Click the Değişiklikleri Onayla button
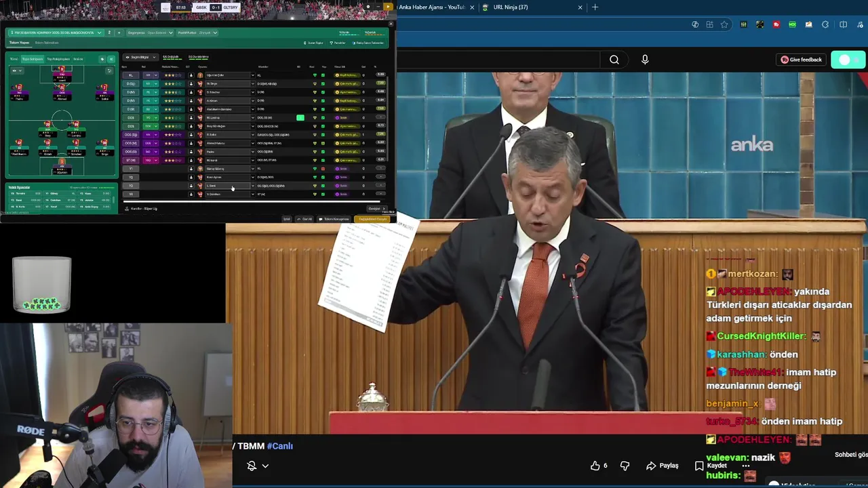Viewport: 868px width, 488px height. tap(372, 219)
